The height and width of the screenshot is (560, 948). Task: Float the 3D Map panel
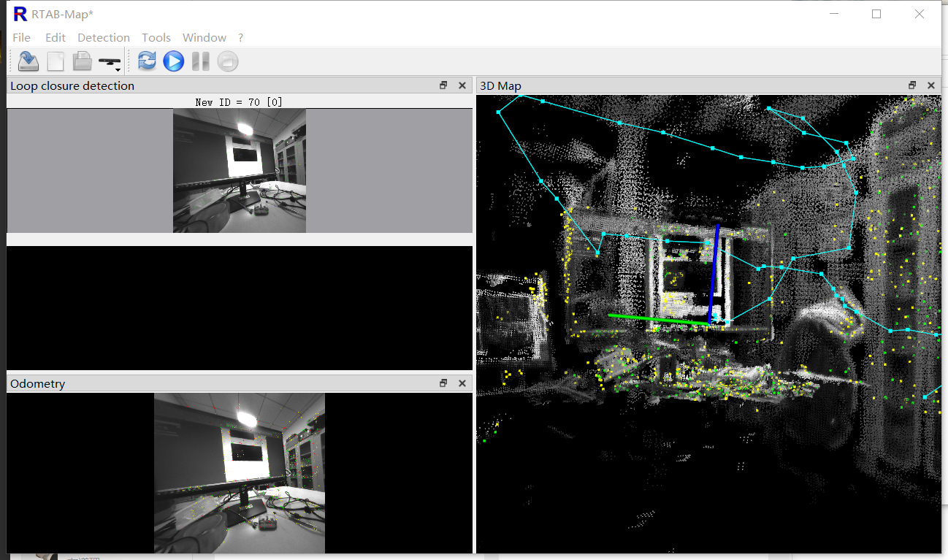[x=912, y=85]
